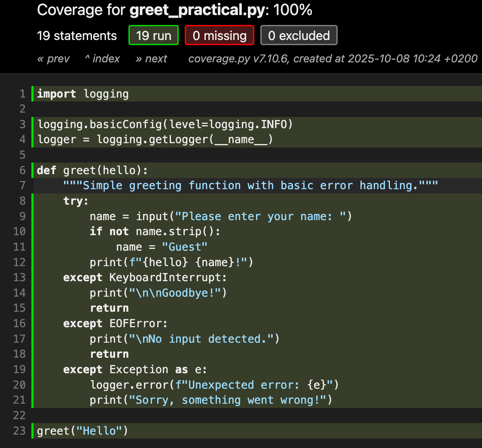Toggle the "0 missing" filter button
Image resolution: width=482 pixels, height=448 pixels.
[x=219, y=35]
